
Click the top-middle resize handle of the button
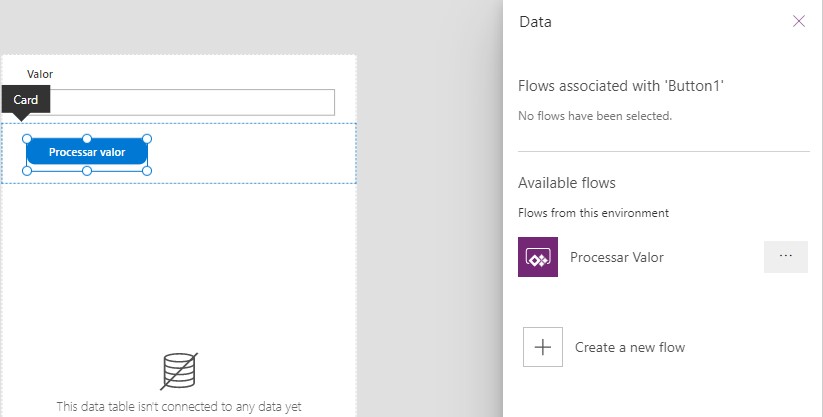(87, 138)
